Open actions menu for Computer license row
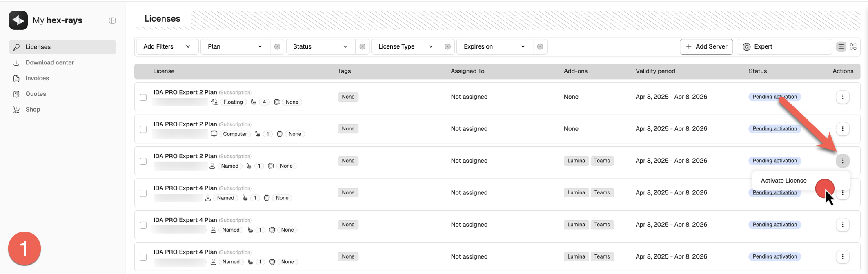This screenshot has height=274, width=868. [842, 129]
